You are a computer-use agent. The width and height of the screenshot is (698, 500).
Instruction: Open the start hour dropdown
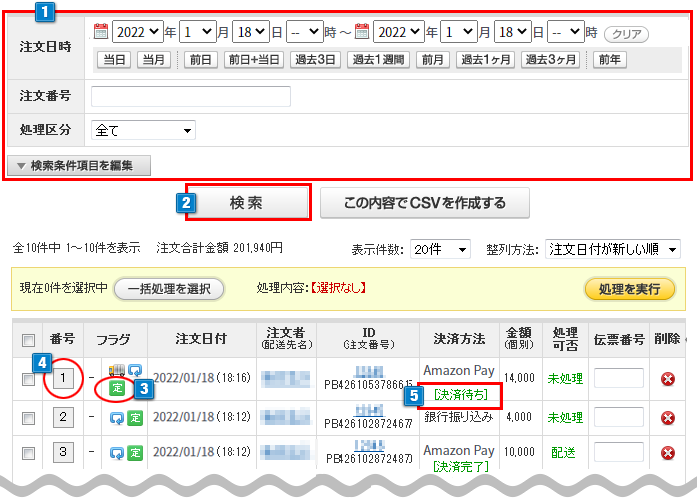coord(304,32)
